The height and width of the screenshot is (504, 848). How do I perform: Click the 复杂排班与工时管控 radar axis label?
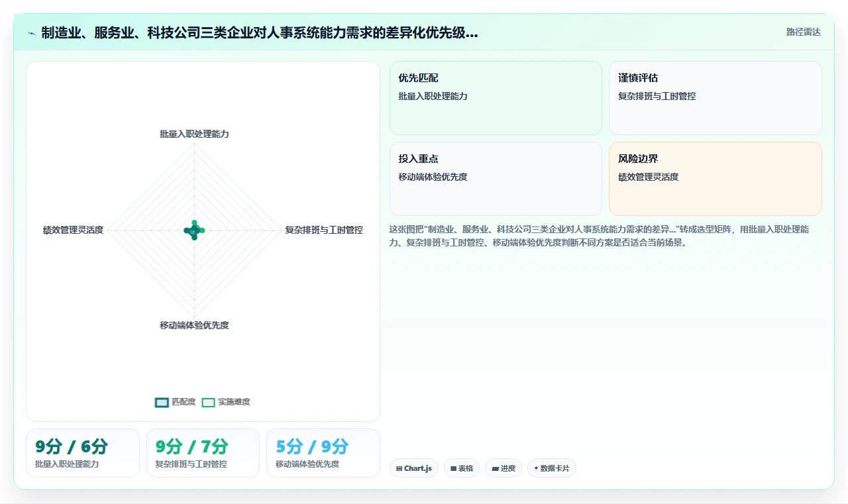tap(324, 230)
